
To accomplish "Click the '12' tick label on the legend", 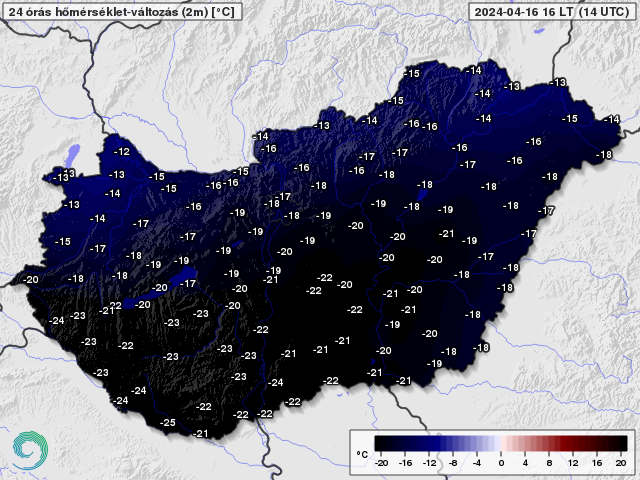I will (573, 463).
